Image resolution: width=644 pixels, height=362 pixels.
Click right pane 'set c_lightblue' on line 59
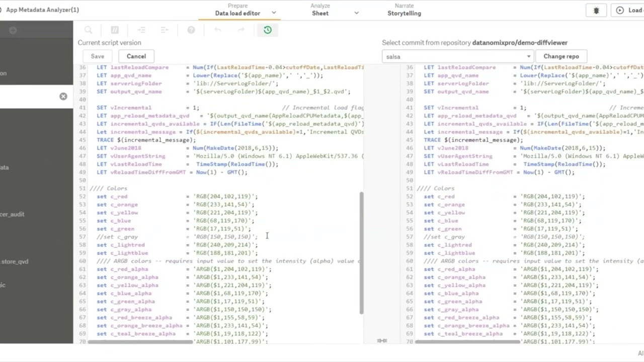(449, 253)
